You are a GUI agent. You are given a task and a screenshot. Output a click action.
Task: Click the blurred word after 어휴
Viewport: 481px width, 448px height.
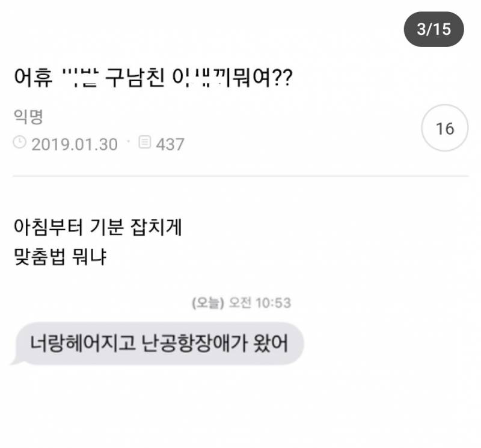pyautogui.click(x=80, y=78)
